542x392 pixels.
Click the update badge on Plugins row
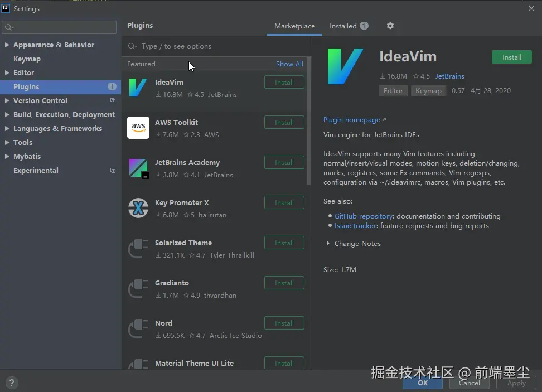click(x=112, y=87)
